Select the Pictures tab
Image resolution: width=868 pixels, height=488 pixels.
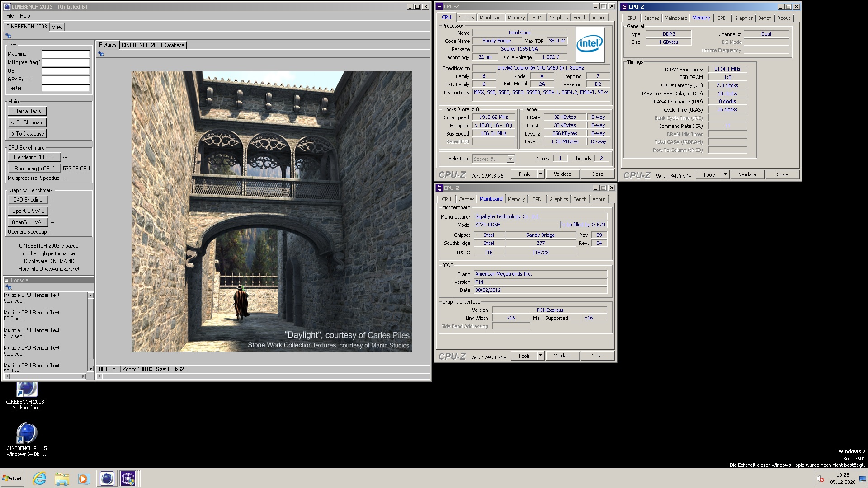(108, 45)
